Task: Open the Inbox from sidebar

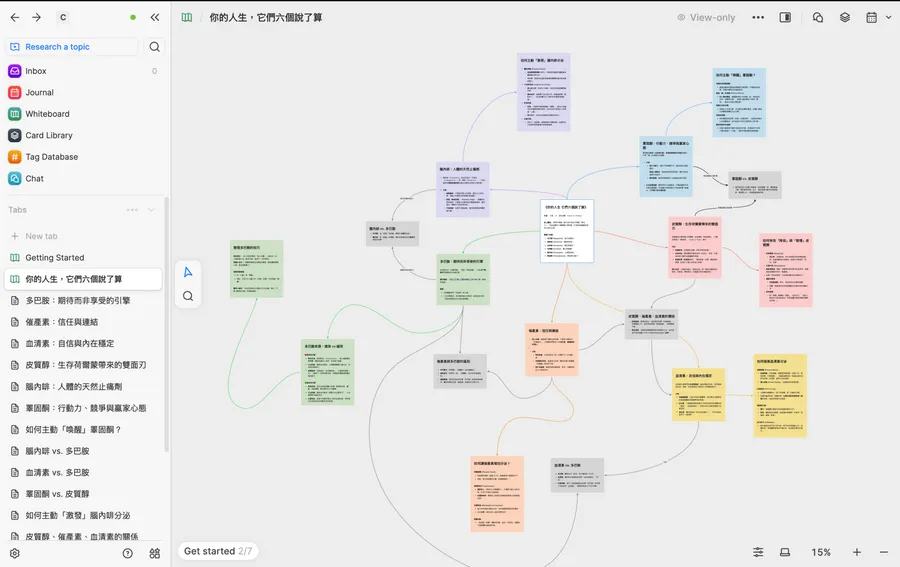Action: 36,71
